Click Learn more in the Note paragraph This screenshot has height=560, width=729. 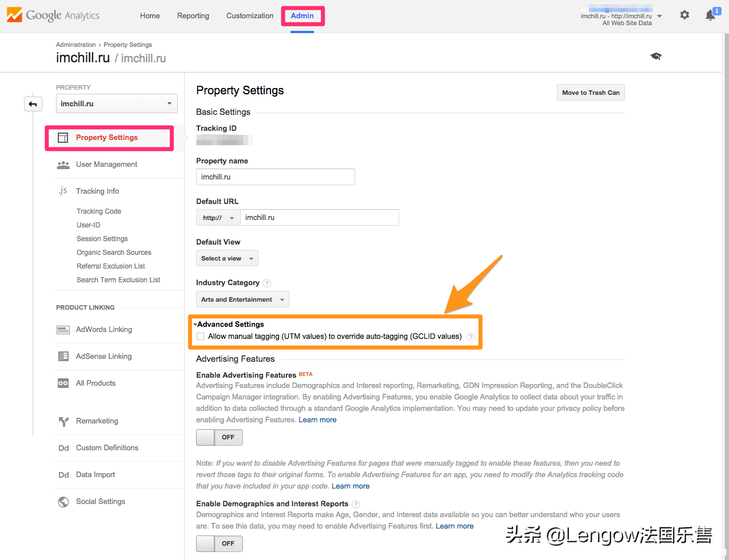(350, 486)
